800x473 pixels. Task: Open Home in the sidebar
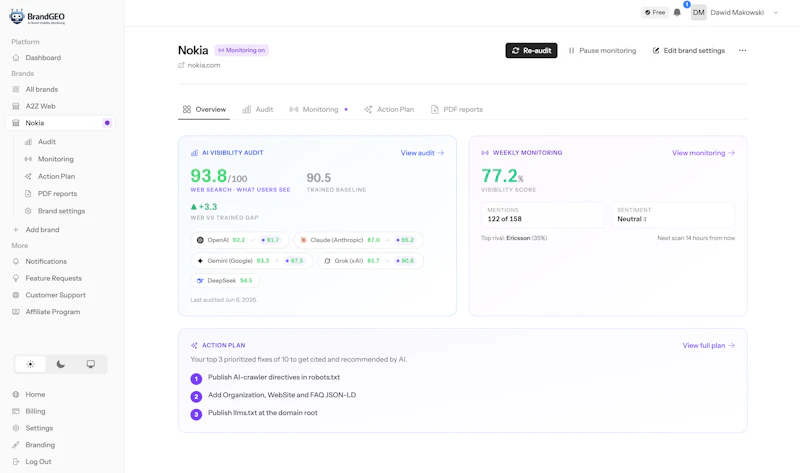(x=35, y=394)
